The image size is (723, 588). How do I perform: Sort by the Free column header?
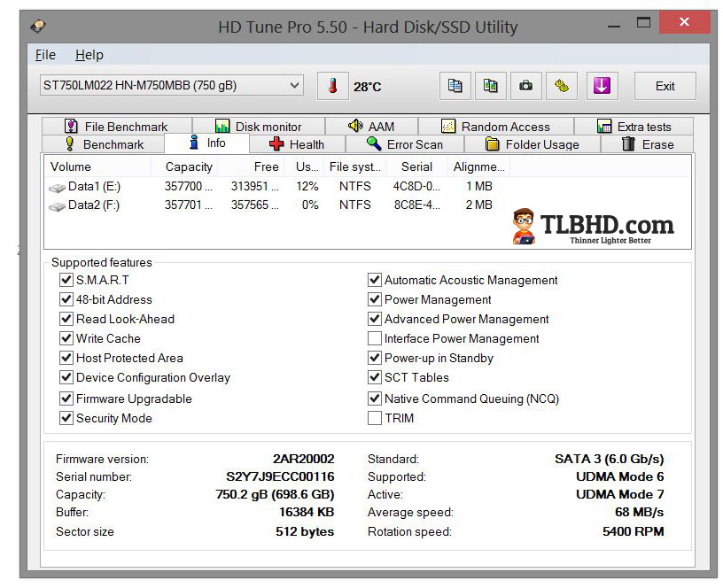tap(251, 166)
